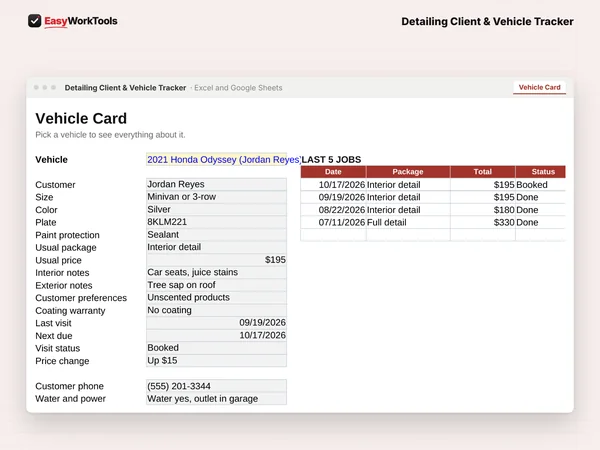Viewport: 600px width, 450px height.
Task: Select Last visit date 09/19/2026 in the card
Action: 216,323
